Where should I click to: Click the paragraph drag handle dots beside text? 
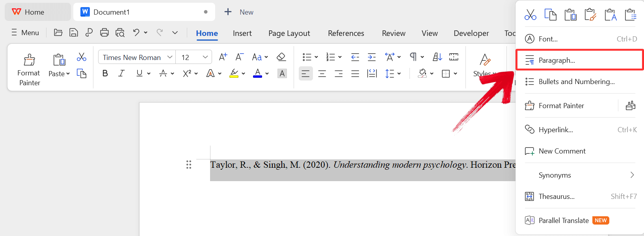point(189,165)
